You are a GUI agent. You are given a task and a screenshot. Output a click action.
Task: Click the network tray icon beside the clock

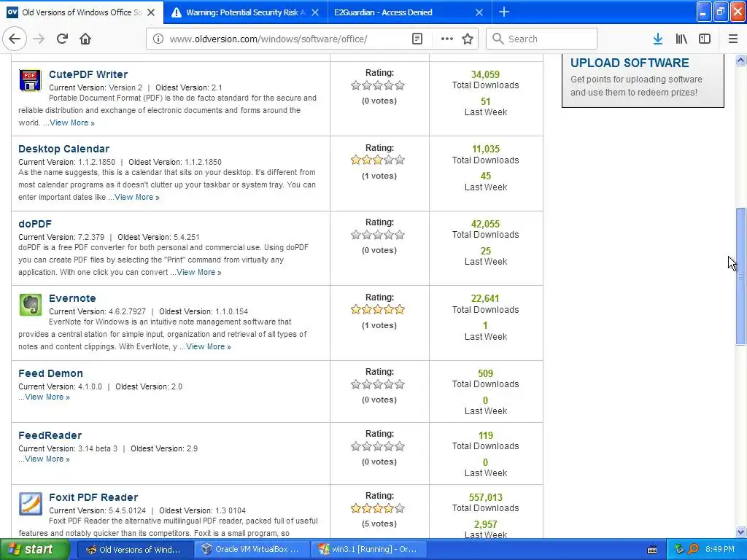point(679,549)
